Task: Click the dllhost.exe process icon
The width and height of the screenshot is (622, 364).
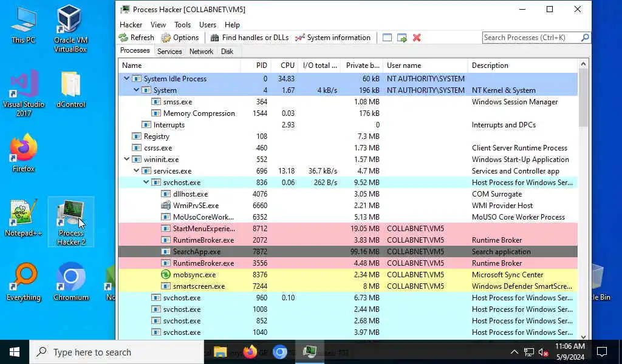Action: (166, 194)
